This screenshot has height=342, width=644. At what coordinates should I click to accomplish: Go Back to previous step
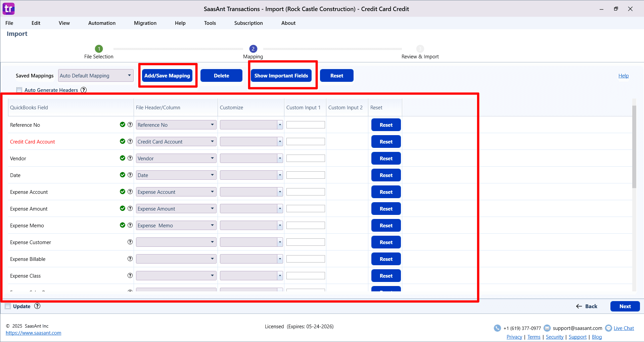coord(587,306)
